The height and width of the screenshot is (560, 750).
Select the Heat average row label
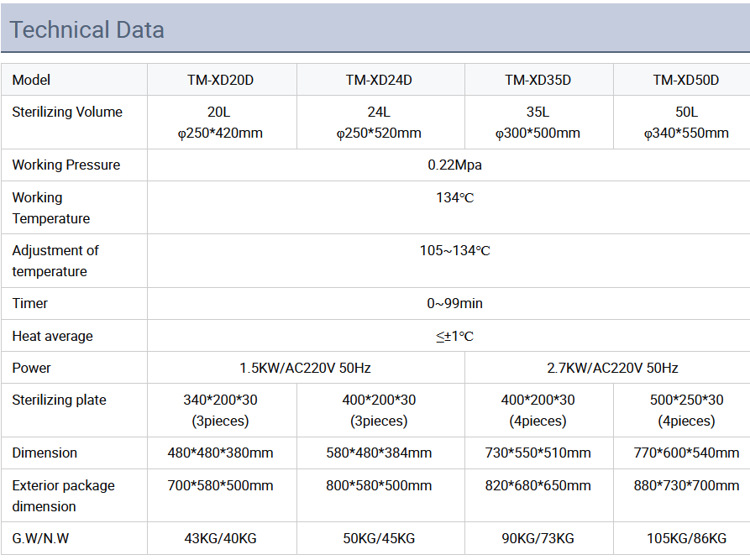(x=53, y=336)
